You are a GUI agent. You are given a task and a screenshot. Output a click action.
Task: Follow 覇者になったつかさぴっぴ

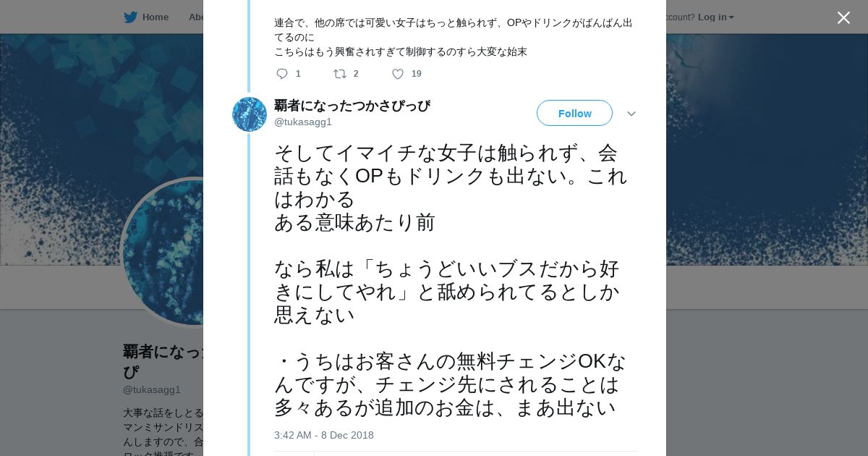pos(574,113)
